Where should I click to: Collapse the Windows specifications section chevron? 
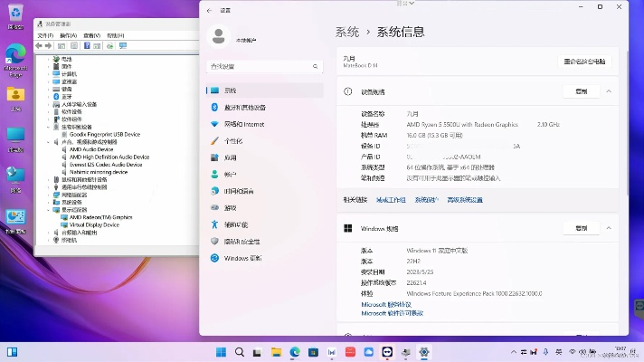[x=609, y=229]
